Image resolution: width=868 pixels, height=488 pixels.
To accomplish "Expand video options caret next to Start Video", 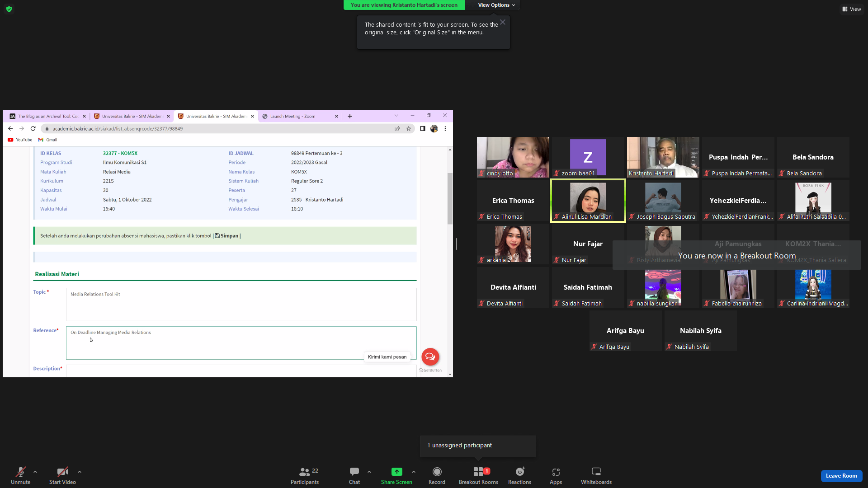I will [80, 472].
